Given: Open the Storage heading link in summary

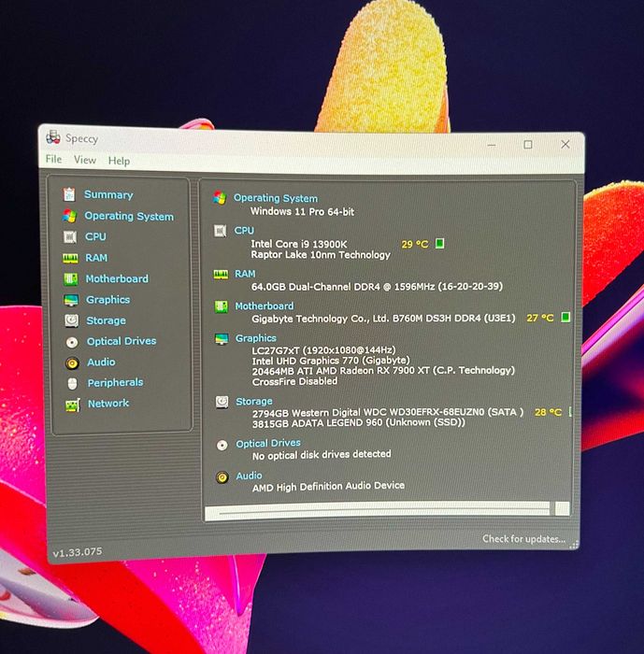Looking at the screenshot, I should (254, 402).
